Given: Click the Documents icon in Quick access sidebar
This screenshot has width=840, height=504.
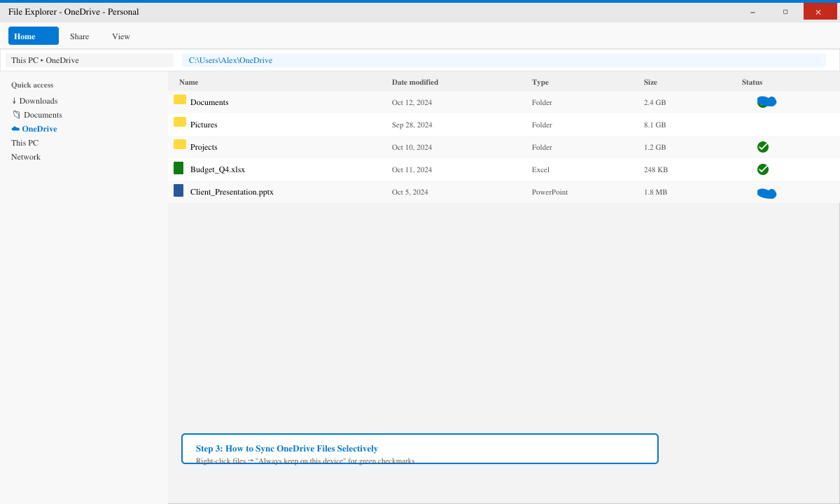Looking at the screenshot, I should (x=16, y=115).
